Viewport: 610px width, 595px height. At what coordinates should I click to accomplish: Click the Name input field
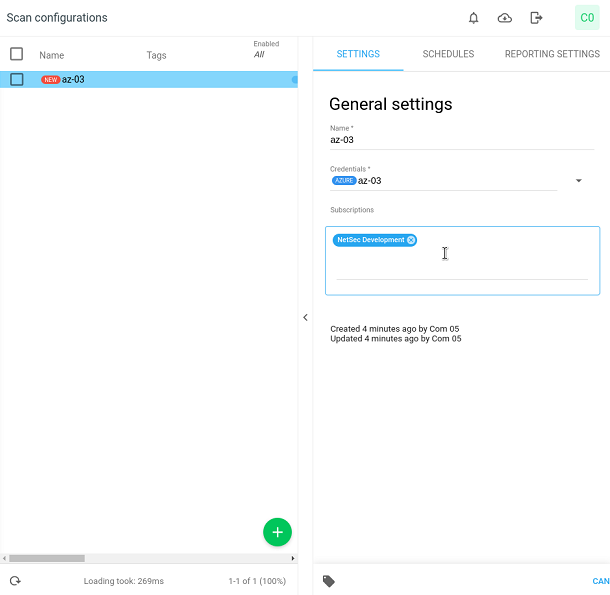click(x=461, y=141)
